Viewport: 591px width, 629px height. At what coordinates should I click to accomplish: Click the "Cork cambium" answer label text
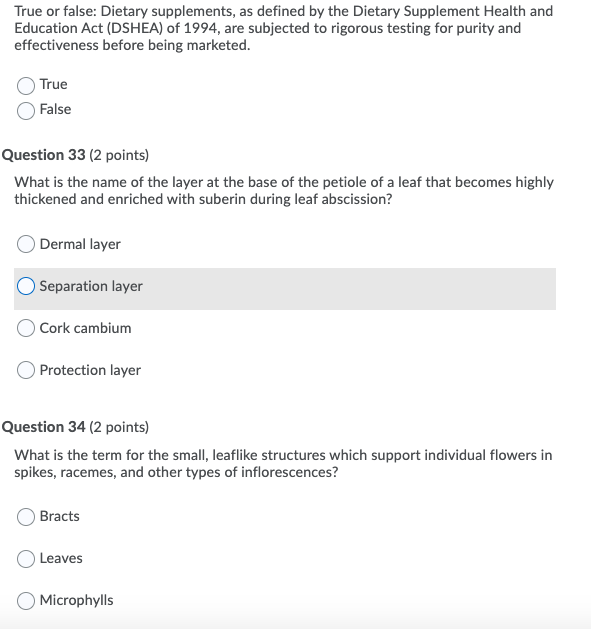point(85,328)
